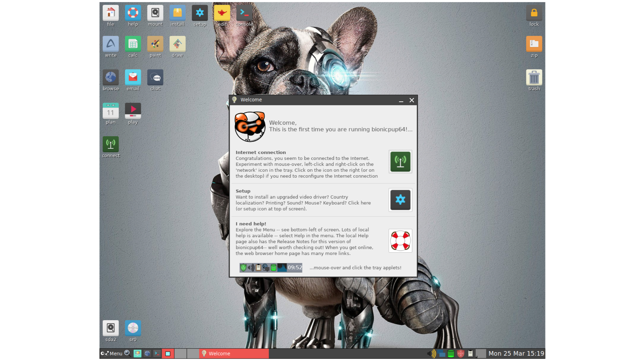This screenshot has height=361, width=644.
Task: Click the volume speaker tray icon
Action: click(431, 353)
